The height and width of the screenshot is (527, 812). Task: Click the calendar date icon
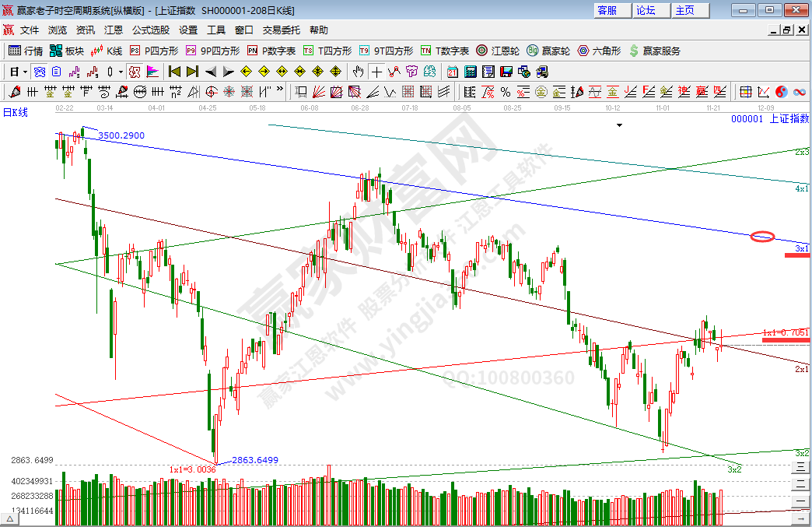[x=453, y=72]
